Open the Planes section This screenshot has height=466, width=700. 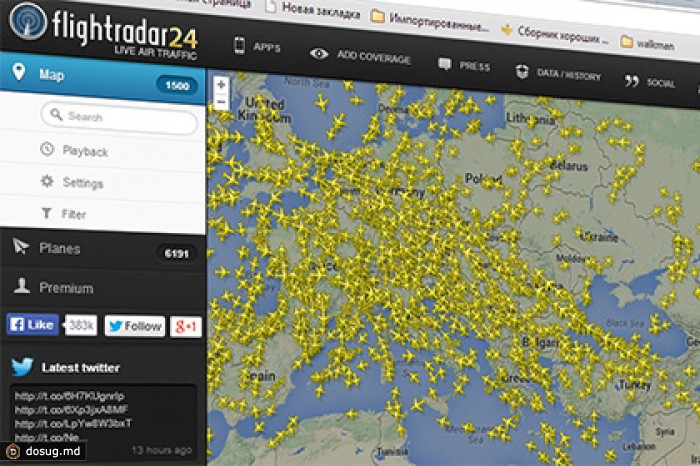pos(103,248)
